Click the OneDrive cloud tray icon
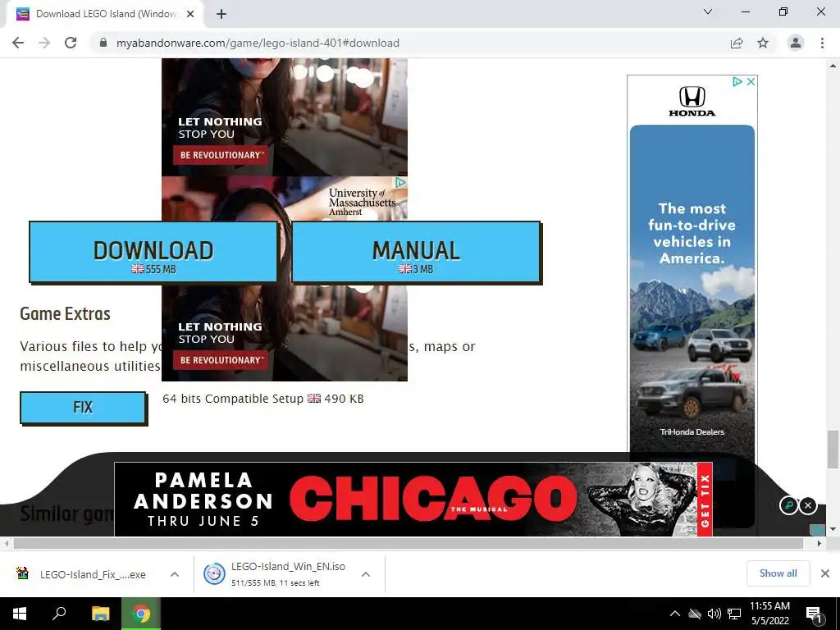Screen dimensions: 840x630 695,614
